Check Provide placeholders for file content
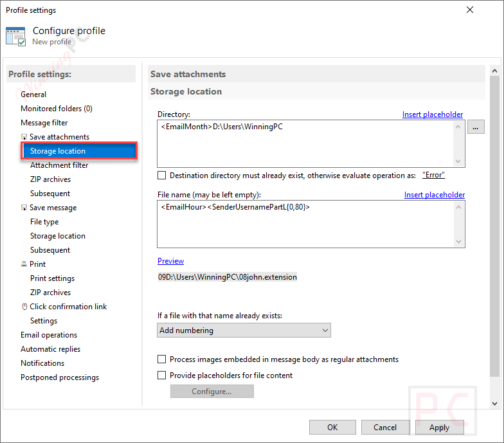504x443 pixels. pos(162,375)
